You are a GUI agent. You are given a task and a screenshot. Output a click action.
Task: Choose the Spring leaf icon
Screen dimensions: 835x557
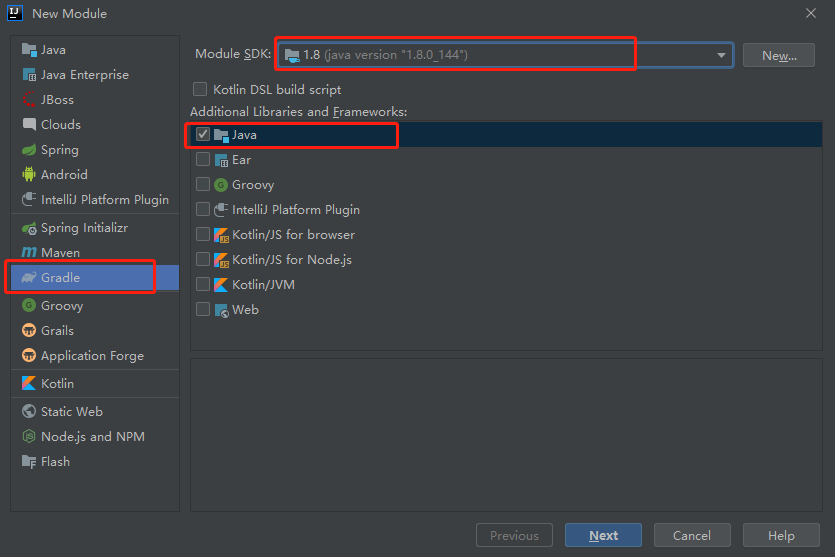29,150
